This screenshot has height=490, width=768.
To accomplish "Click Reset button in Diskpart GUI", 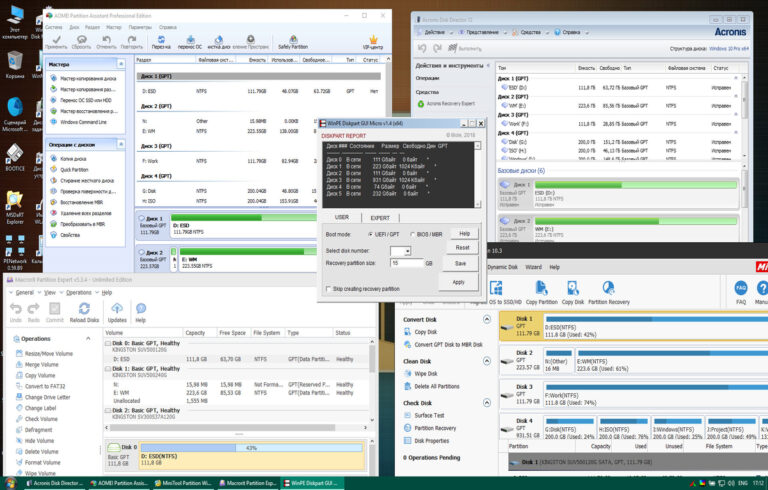I will click(x=462, y=248).
